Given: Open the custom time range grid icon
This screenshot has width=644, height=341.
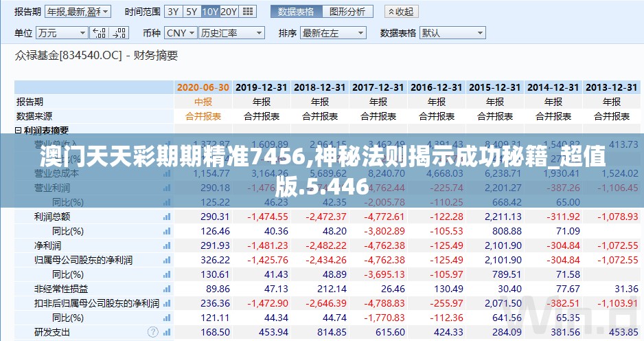Looking at the screenshot, I should pos(248,12).
